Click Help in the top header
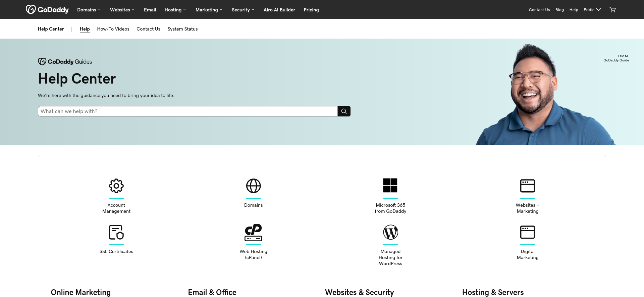The image size is (644, 297). pos(574,10)
